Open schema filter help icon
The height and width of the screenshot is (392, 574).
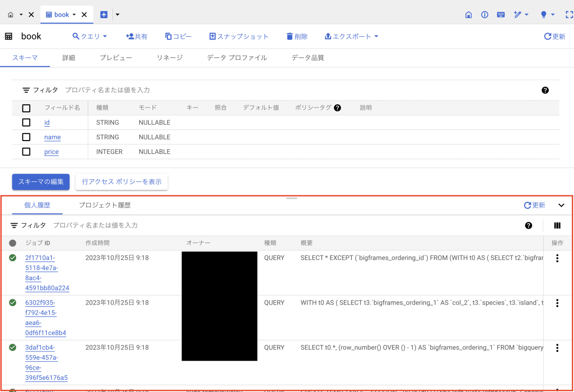(x=545, y=90)
